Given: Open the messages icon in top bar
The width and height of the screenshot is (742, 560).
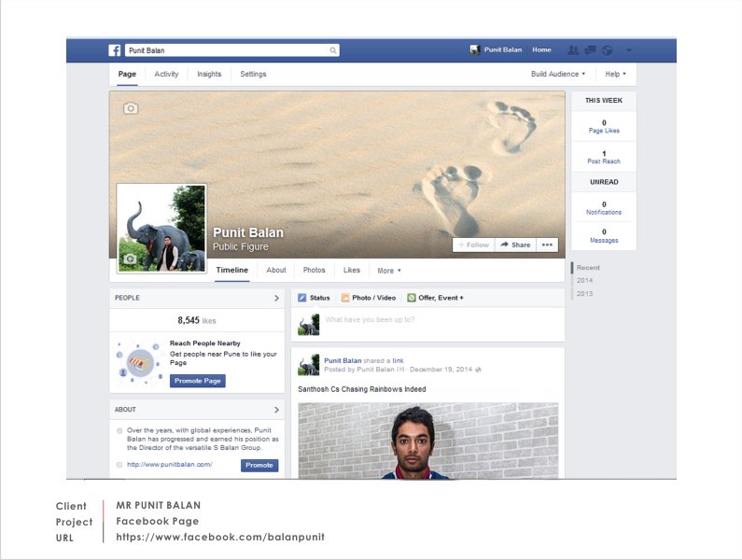Looking at the screenshot, I should click(x=590, y=50).
